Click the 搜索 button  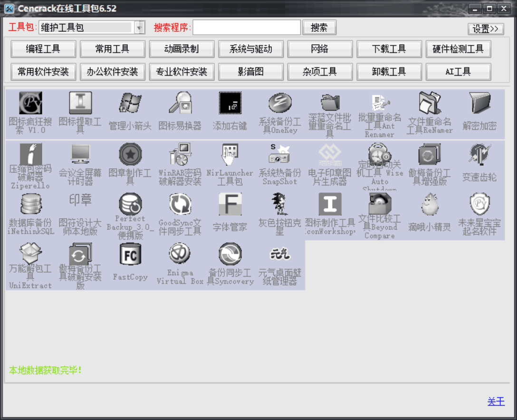point(319,28)
